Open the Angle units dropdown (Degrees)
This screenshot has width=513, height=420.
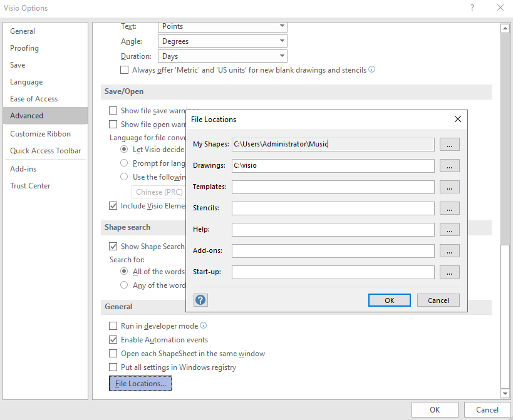click(222, 41)
